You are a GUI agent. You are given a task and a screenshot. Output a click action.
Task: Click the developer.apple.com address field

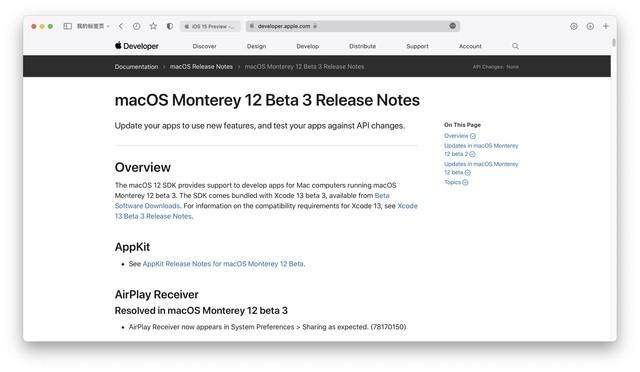[353, 26]
